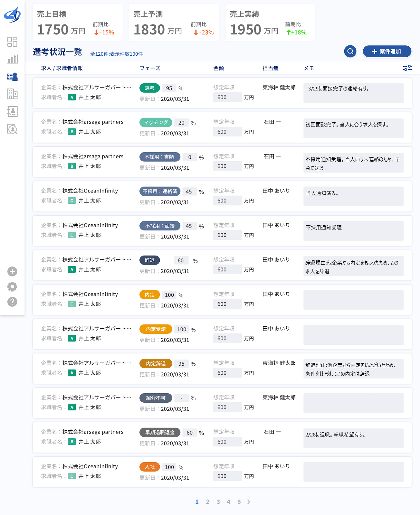This screenshot has height=515, width=420.
Task: Open the filter sliders icon beside メモ
Action: tap(407, 68)
